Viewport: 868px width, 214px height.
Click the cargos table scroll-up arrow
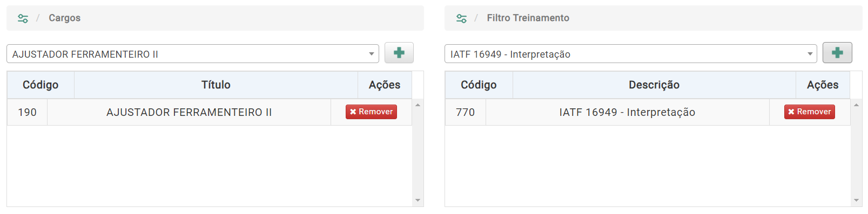pyautogui.click(x=418, y=105)
